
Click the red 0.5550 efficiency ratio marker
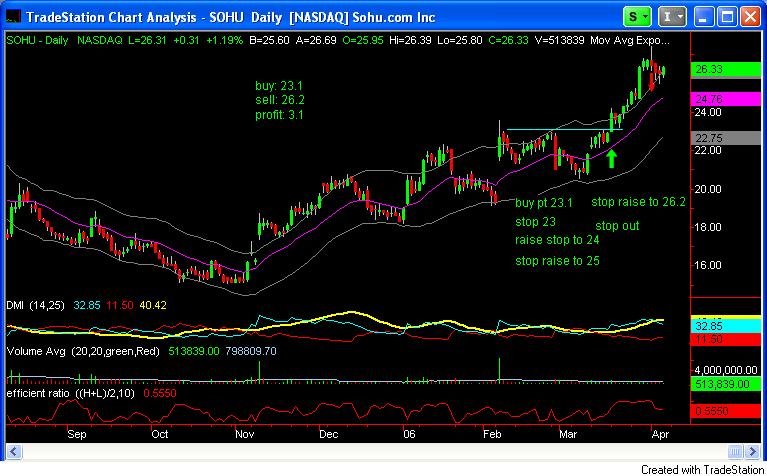pos(725,411)
